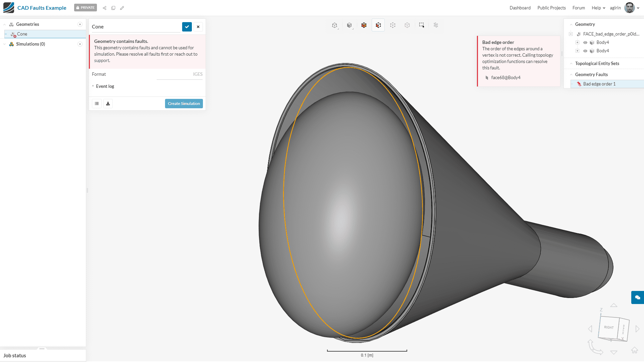Collapse the Geometry Faults section

pos(571,75)
